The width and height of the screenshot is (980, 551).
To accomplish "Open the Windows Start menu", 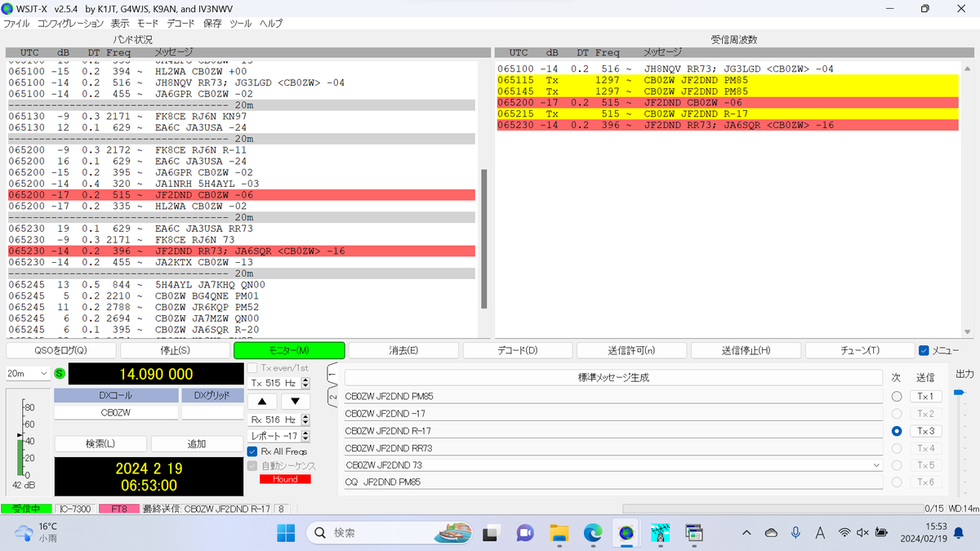I will [286, 533].
